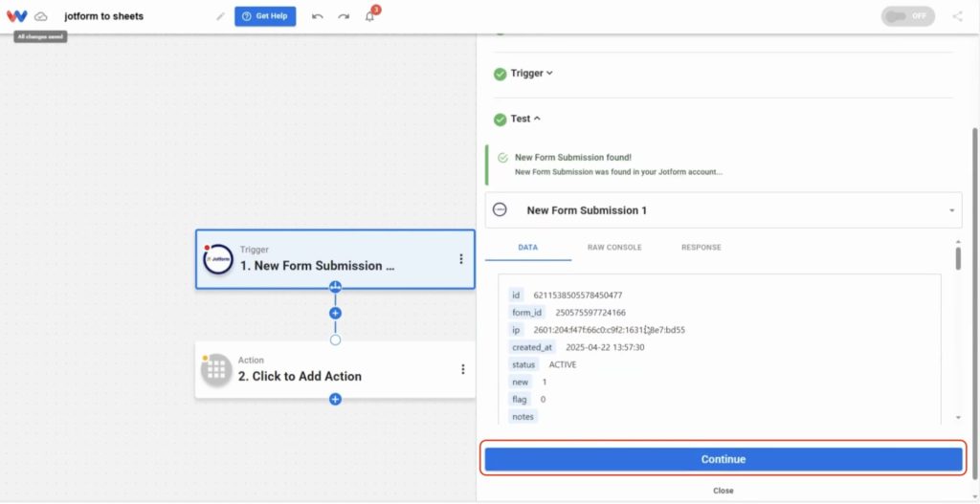Open action node three-dot menu
The width and height of the screenshot is (980, 504).
462,369
